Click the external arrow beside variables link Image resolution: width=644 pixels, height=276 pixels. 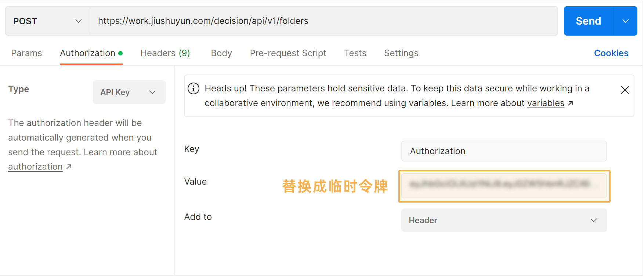click(571, 103)
